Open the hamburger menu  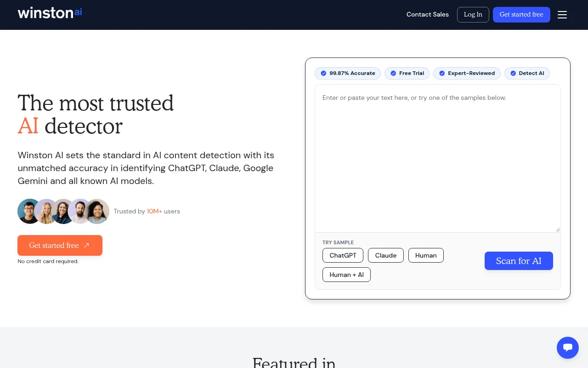click(562, 15)
